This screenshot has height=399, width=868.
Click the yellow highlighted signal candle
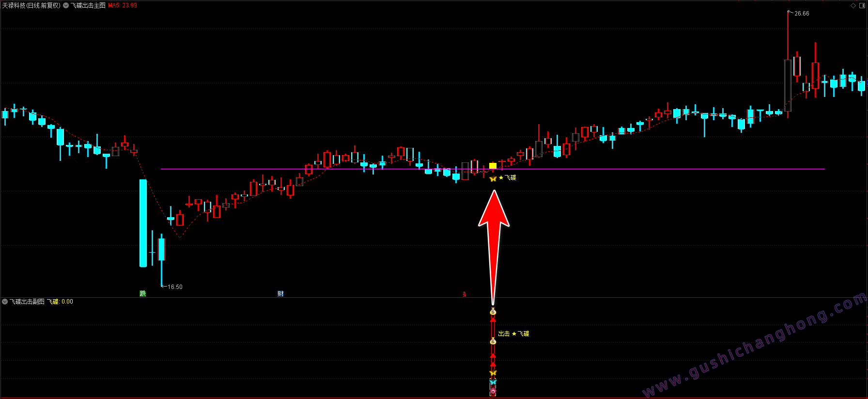[x=493, y=166]
